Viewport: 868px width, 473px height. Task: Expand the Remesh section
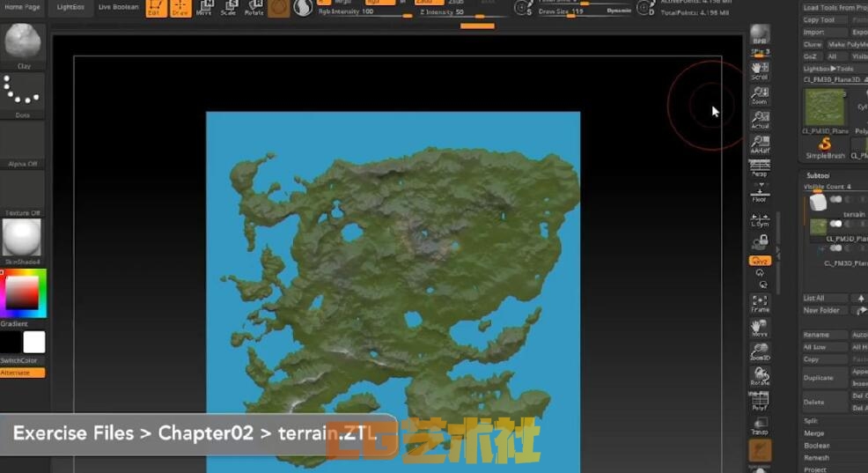[x=817, y=457]
